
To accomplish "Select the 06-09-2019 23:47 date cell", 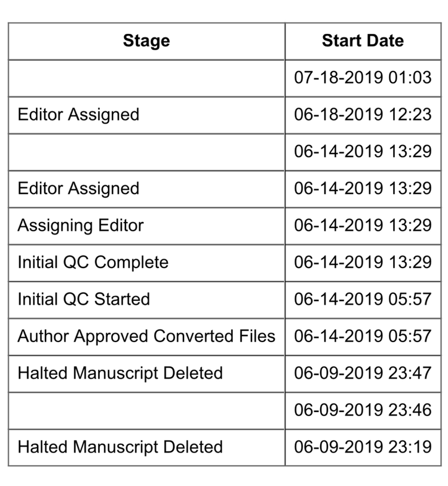I will (363, 373).
